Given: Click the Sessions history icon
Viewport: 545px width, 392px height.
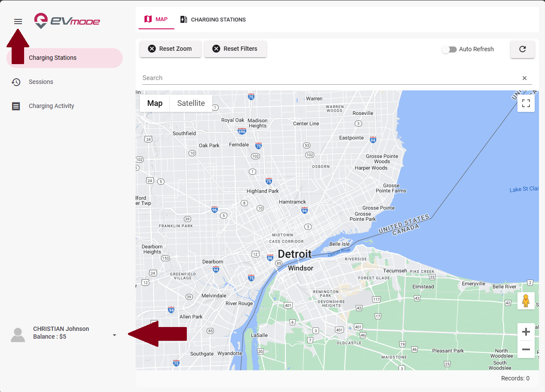Looking at the screenshot, I should pyautogui.click(x=16, y=82).
